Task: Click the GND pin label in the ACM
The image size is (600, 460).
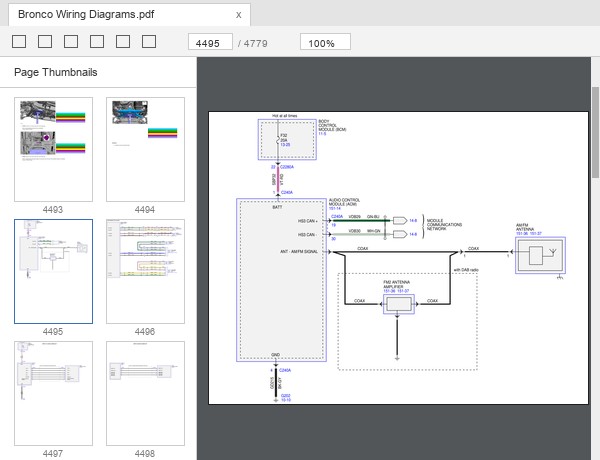Action: click(x=276, y=355)
